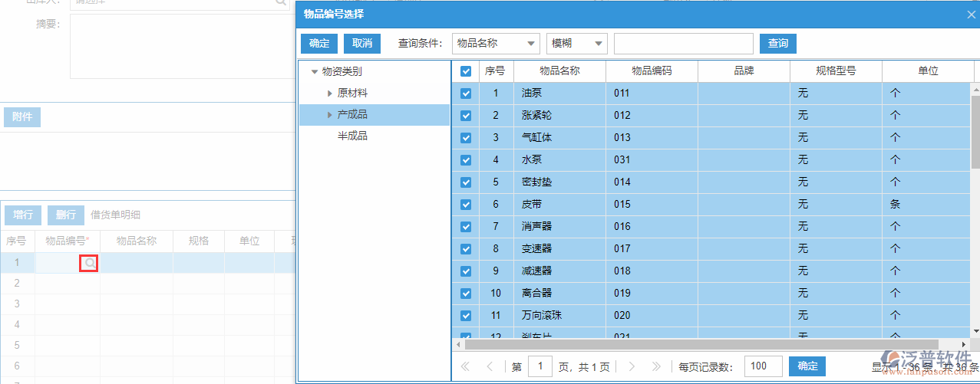This screenshot has width=980, height=384.
Task: Go to first page of results
Action: [465, 367]
